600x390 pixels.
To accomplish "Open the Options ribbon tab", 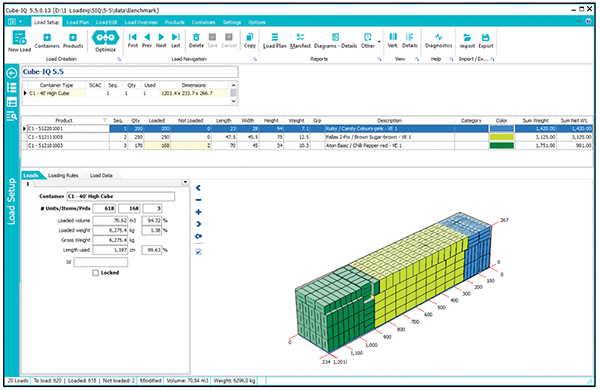I will (257, 22).
